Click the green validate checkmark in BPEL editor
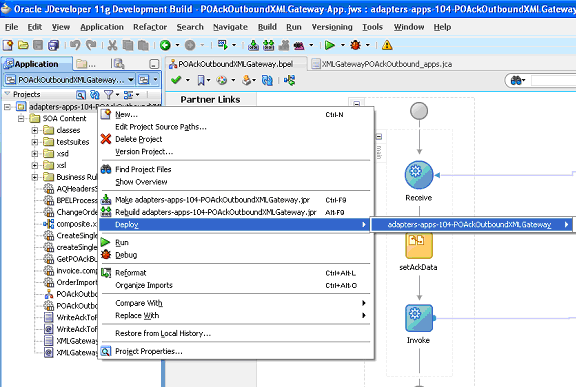Viewport: 576px width, 387px height. [x=176, y=80]
